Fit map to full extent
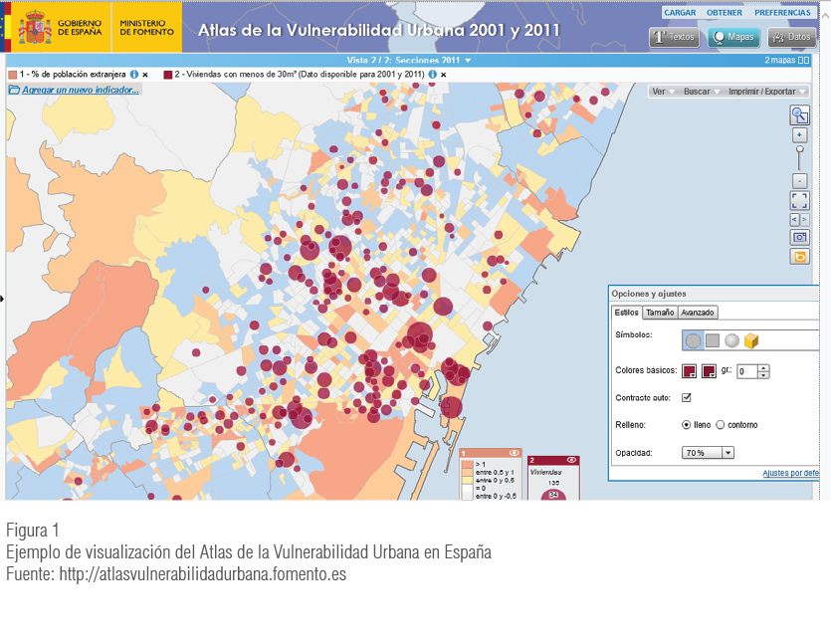The height and width of the screenshot is (644, 831). coord(799,201)
